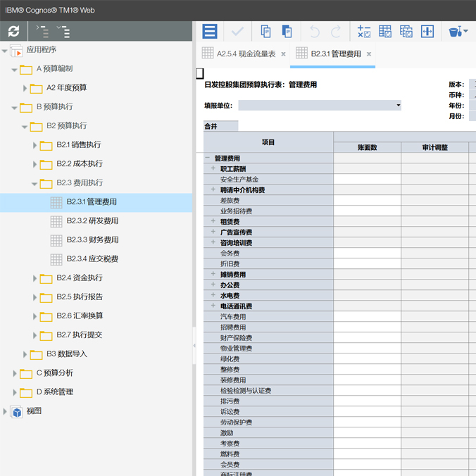Open the action menu hamburger icon
Image resolution: width=476 pixels, height=476 pixels.
click(x=210, y=31)
